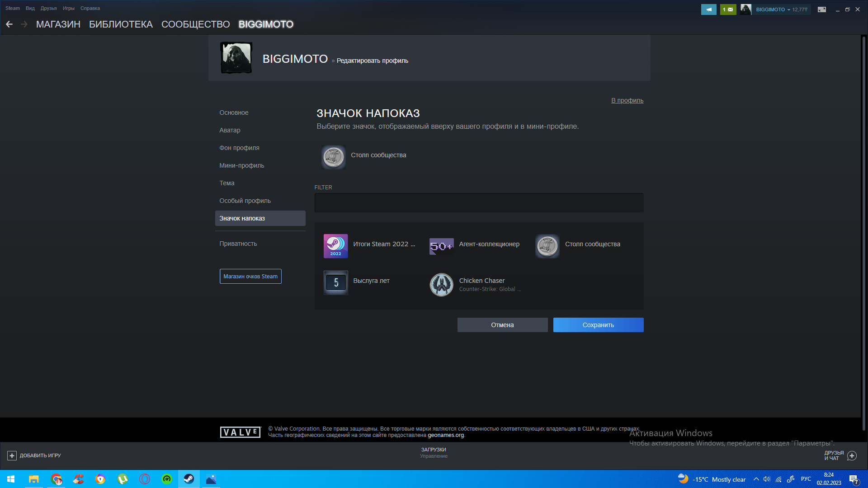Click the large profile avatar image
Screen dimensions: 868x488
[x=236, y=58]
